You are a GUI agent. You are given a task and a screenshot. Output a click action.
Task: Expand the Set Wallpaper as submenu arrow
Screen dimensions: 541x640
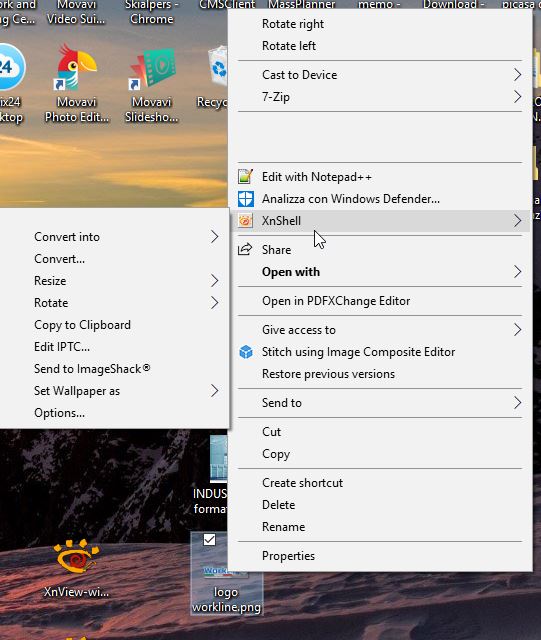click(x=215, y=391)
